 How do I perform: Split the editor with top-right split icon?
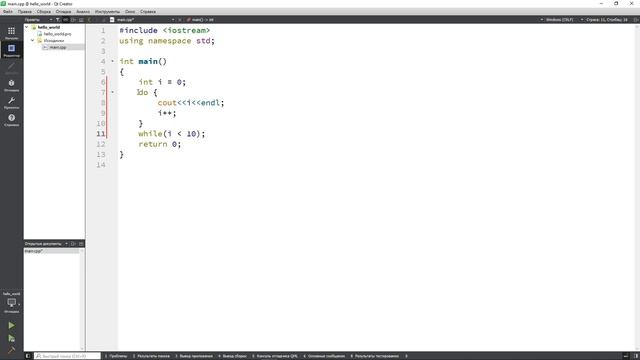click(x=636, y=20)
